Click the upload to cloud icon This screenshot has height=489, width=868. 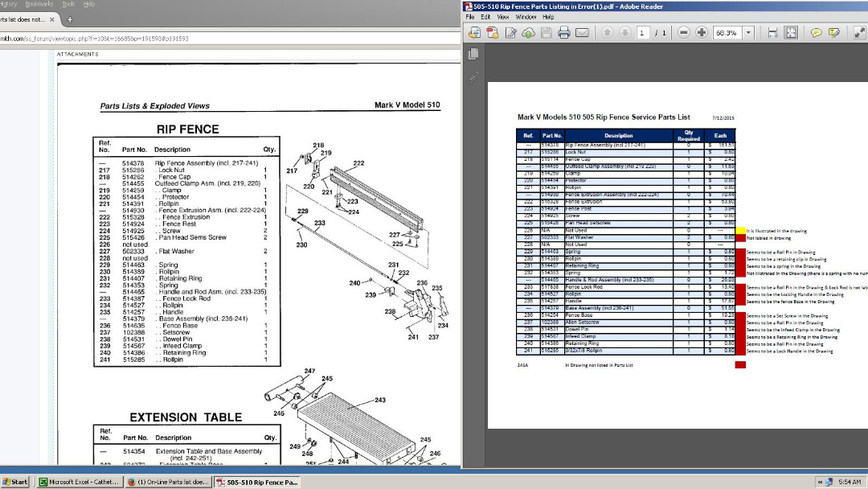(x=529, y=33)
